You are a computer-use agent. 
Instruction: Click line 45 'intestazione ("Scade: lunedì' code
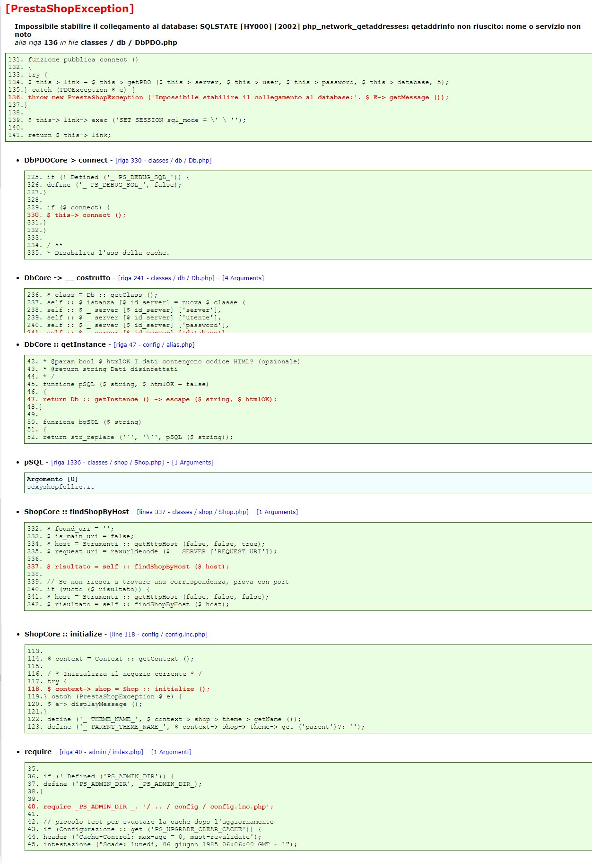point(162,844)
